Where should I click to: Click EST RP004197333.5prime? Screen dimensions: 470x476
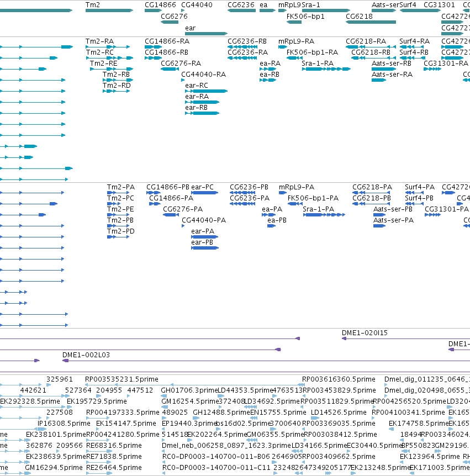pos(123,412)
